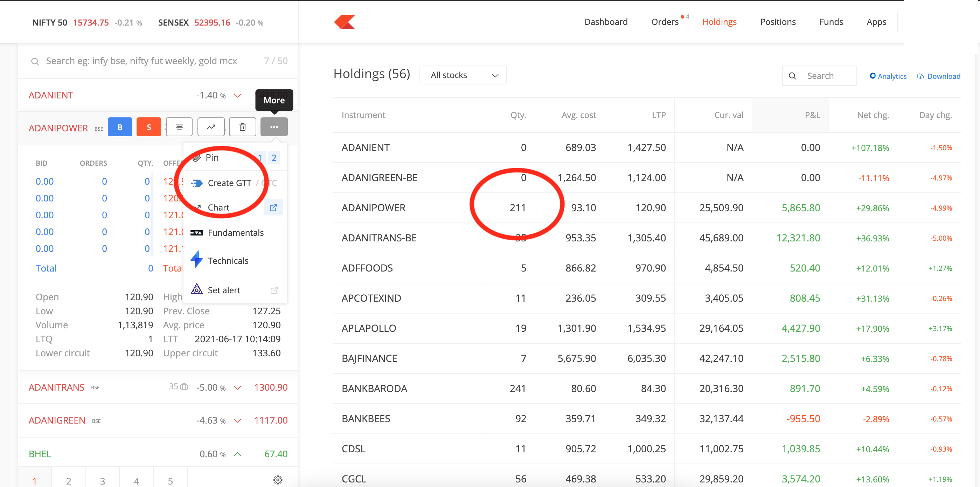This screenshot has width=980, height=487.
Task: Open the Holdings tab
Action: pos(719,22)
